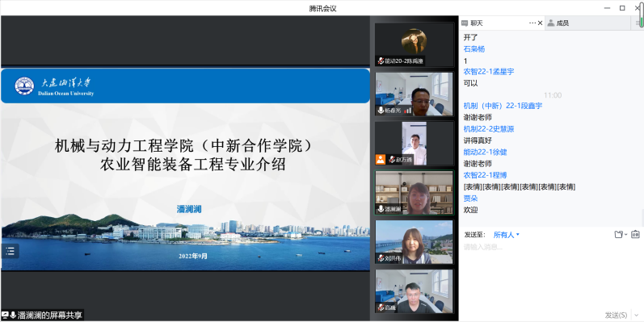Click the 腾讯会议 window title
644x322 pixels.
click(322, 8)
